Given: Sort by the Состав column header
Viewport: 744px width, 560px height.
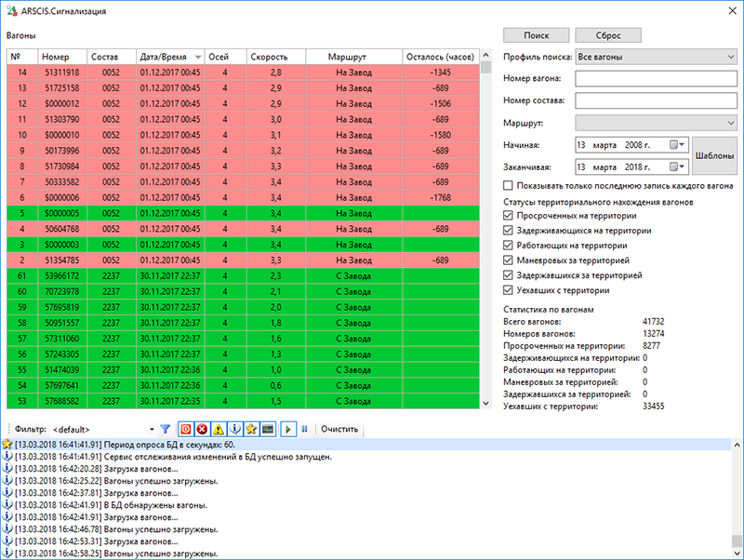Looking at the screenshot, I should pos(112,57).
